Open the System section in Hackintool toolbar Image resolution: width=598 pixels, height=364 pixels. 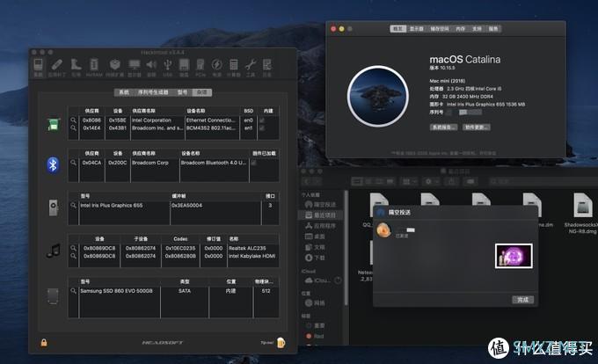(39, 68)
